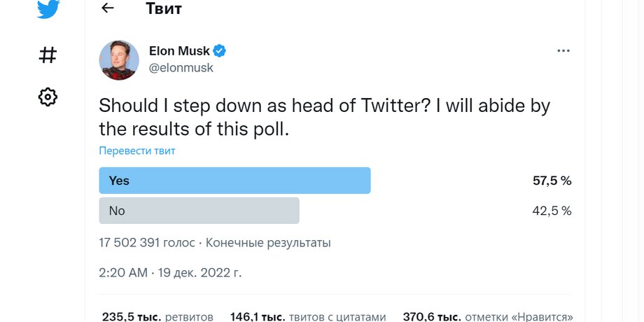Click the 17 502 391 votes count

[147, 243]
